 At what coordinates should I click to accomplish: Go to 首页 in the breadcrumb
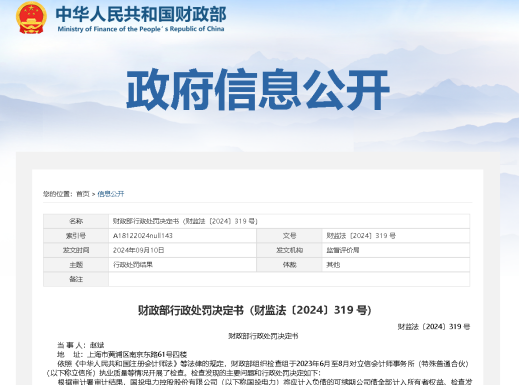point(83,194)
